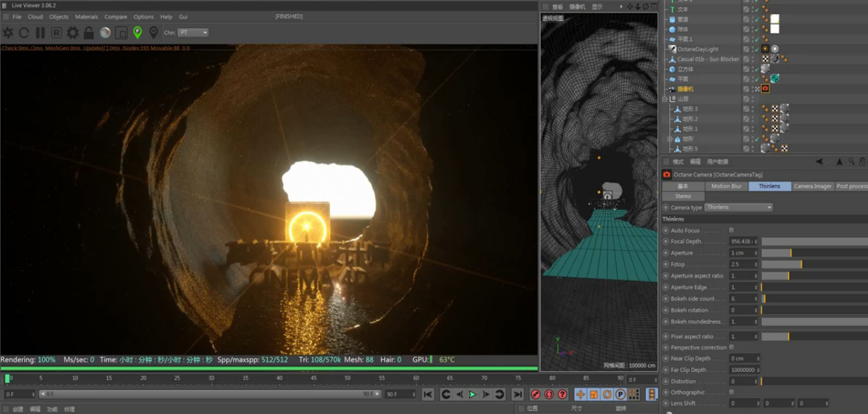Click the film strip timeline icon
868x414 pixels.
[x=652, y=395]
